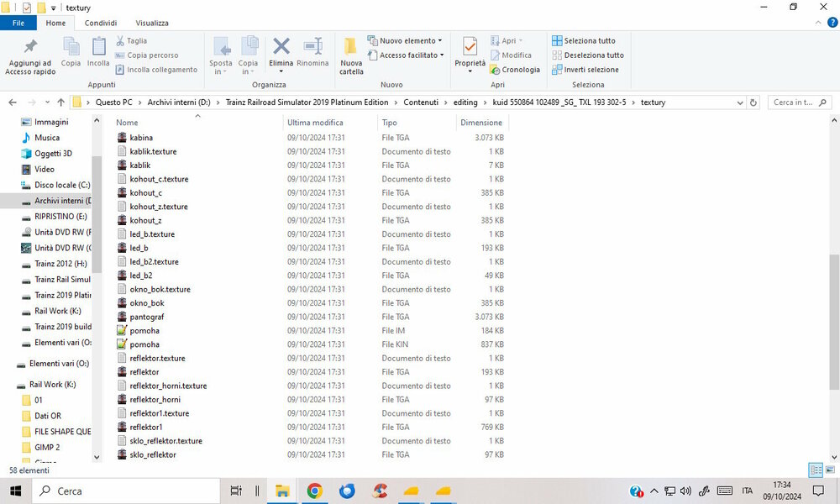Click Questo PC in the address path
Image resolution: width=840 pixels, height=504 pixels.
click(113, 102)
